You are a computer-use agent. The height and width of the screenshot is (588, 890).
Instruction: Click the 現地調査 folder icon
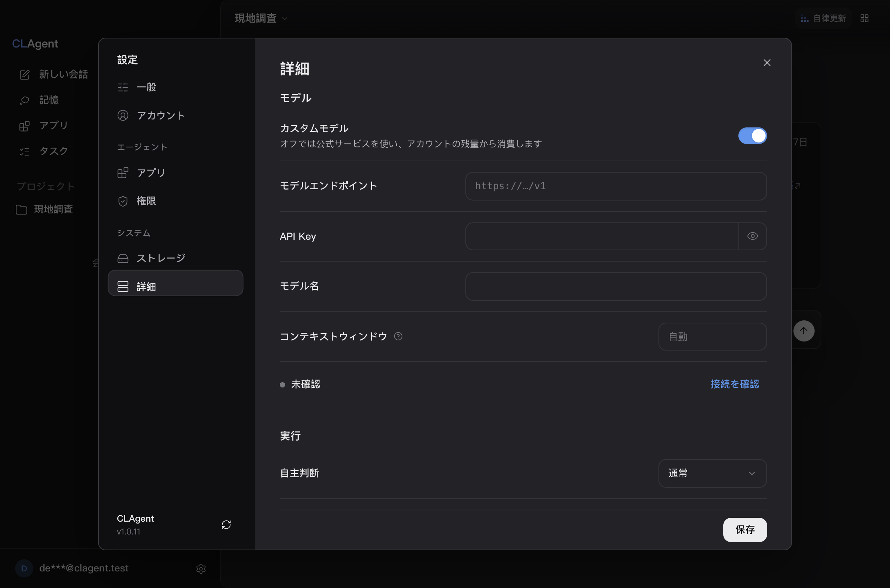point(21,210)
